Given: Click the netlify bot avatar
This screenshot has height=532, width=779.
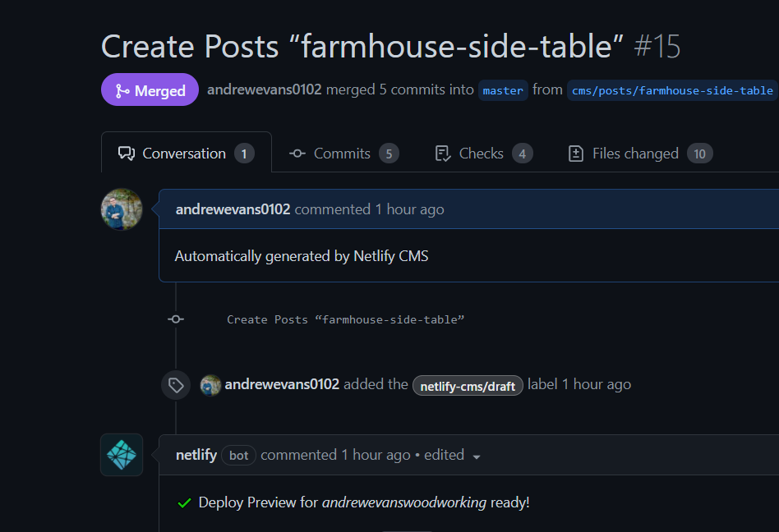Looking at the screenshot, I should click(x=121, y=455).
